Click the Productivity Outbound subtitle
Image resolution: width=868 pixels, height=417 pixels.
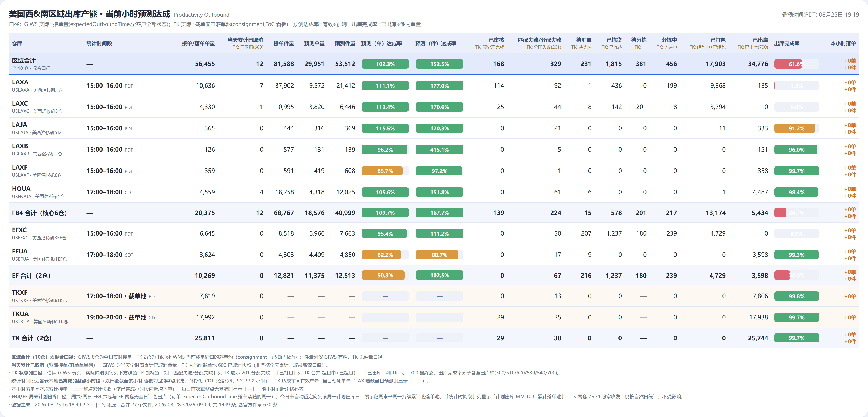coord(201,14)
